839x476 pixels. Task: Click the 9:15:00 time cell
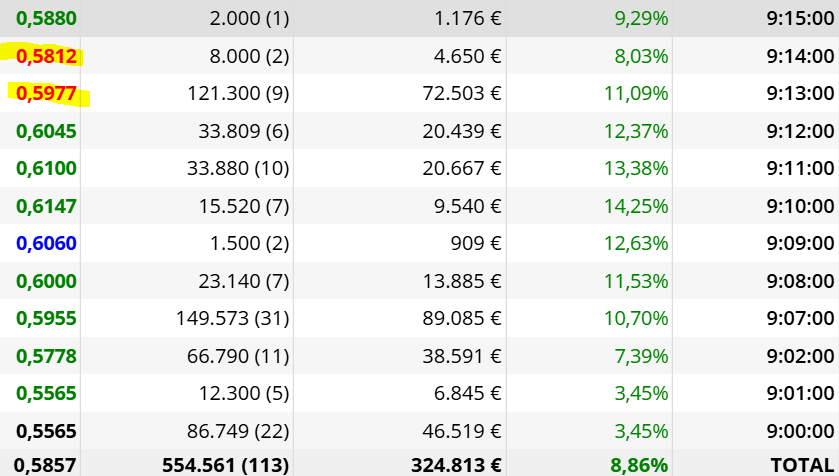point(800,19)
